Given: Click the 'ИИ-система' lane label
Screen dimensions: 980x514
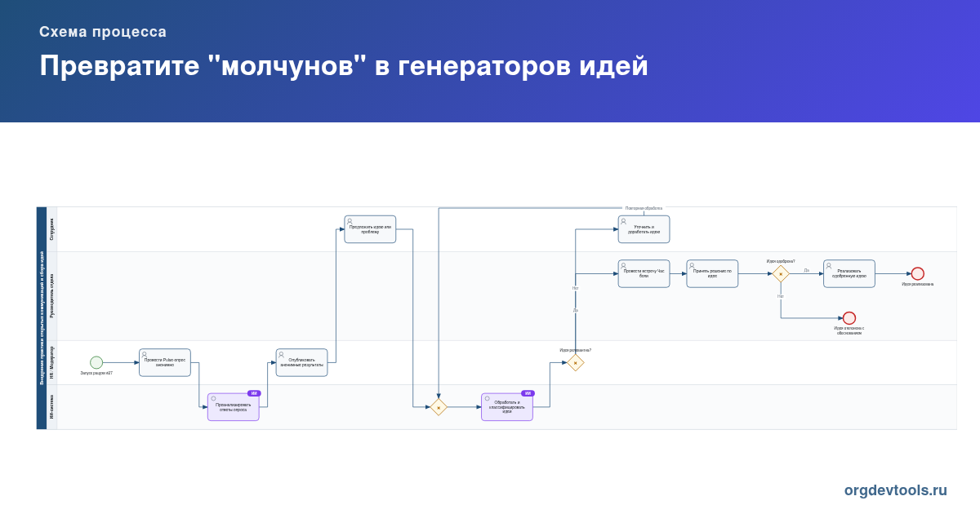Looking at the screenshot, I should 52,407.
